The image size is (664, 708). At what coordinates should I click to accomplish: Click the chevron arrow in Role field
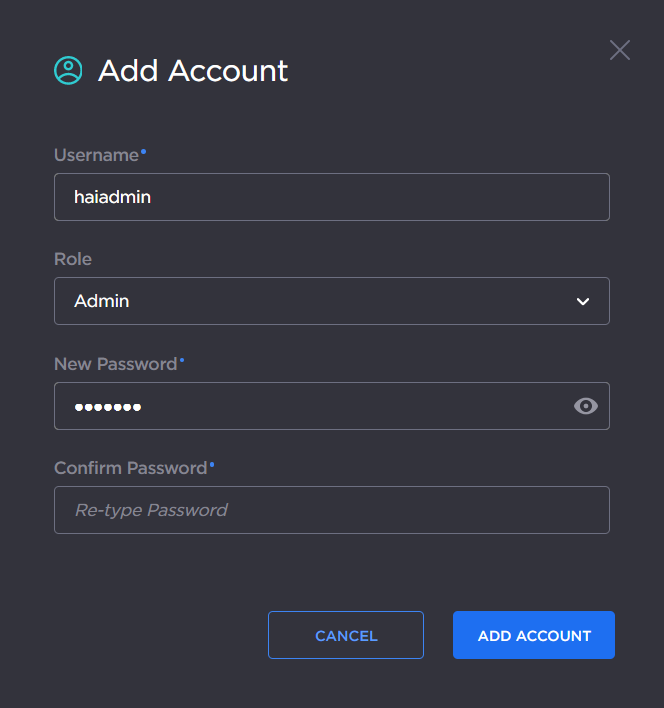583,301
